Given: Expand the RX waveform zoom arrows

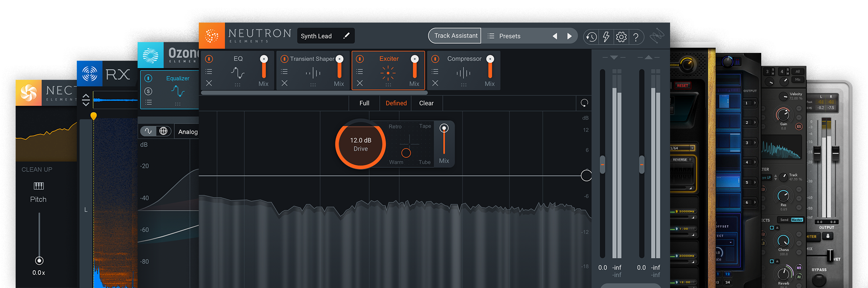Looking at the screenshot, I should [x=86, y=100].
